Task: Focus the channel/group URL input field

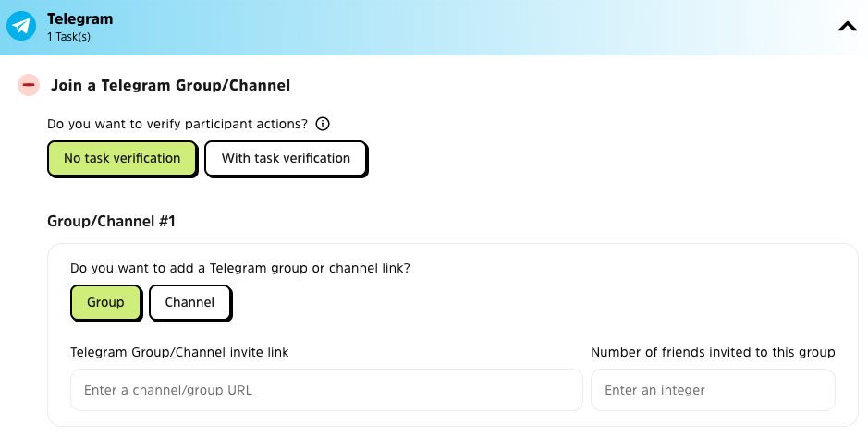Action: coord(326,390)
